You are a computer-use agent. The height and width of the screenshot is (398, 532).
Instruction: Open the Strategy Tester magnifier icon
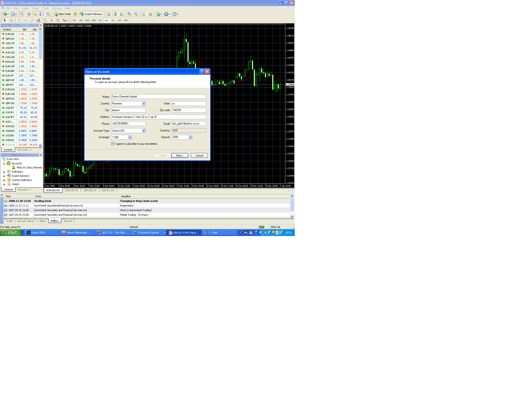[48, 14]
